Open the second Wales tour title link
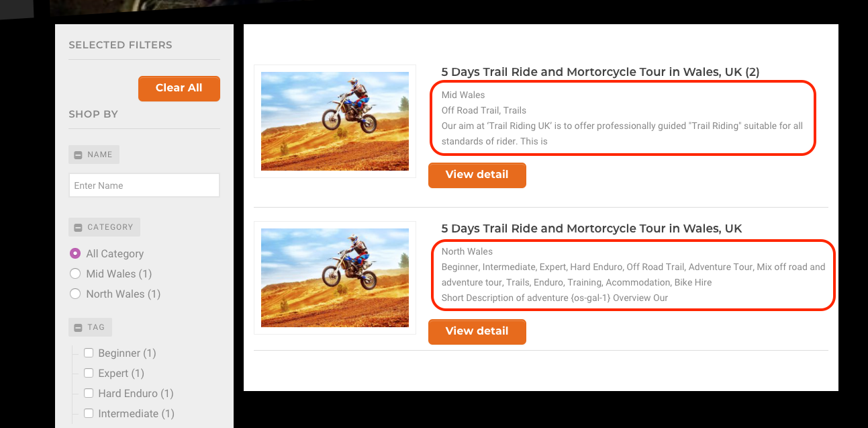The height and width of the screenshot is (428, 868). [x=591, y=228]
